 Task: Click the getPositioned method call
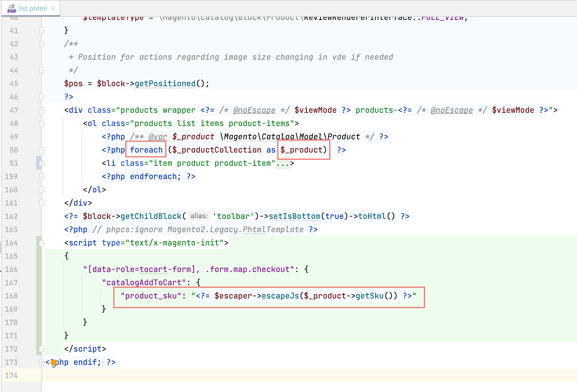point(165,84)
